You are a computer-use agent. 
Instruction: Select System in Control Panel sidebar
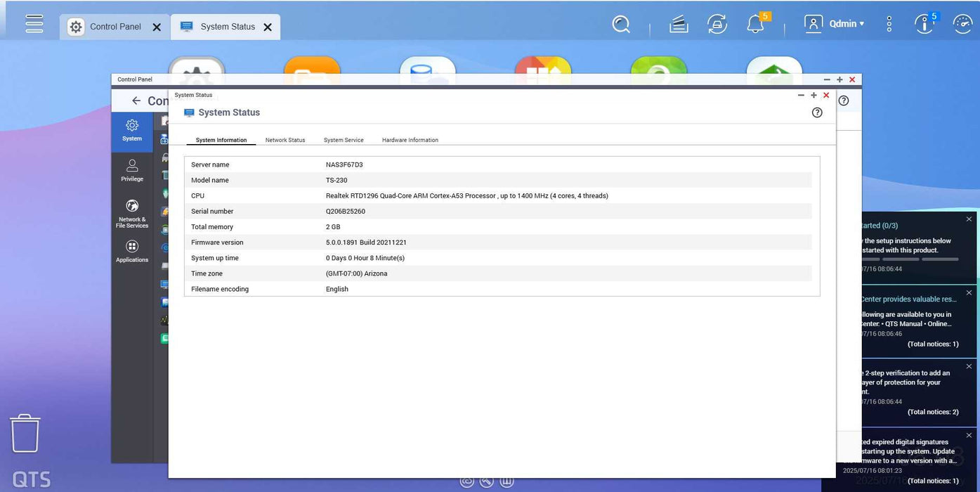[132, 131]
